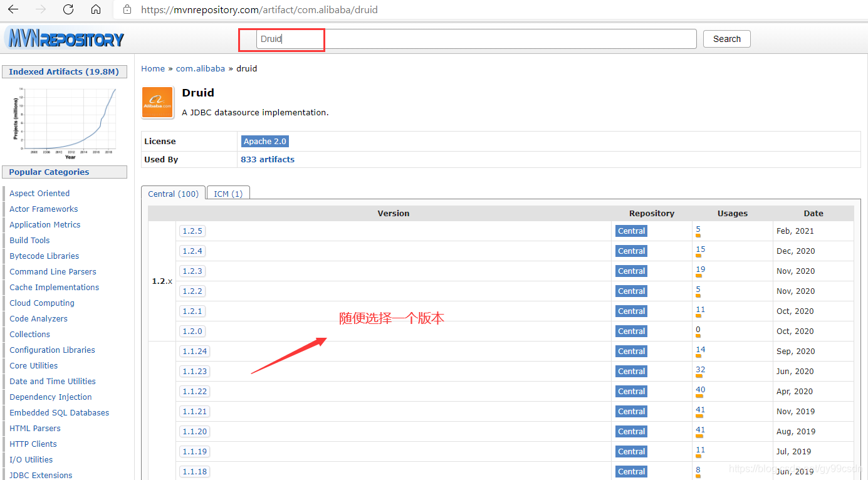Open version 1.2.5
The width and height of the screenshot is (868, 480).
tap(192, 231)
